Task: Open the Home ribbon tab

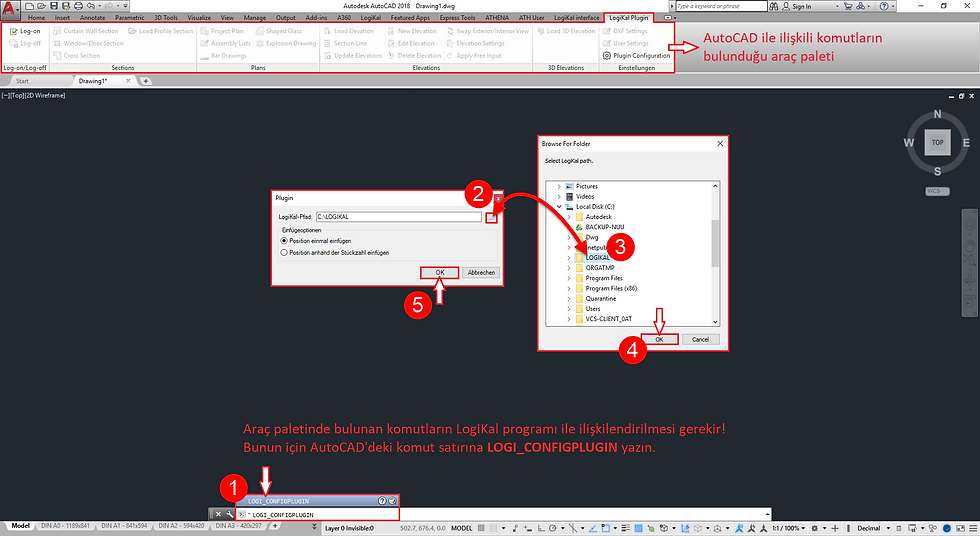Action: click(x=36, y=18)
